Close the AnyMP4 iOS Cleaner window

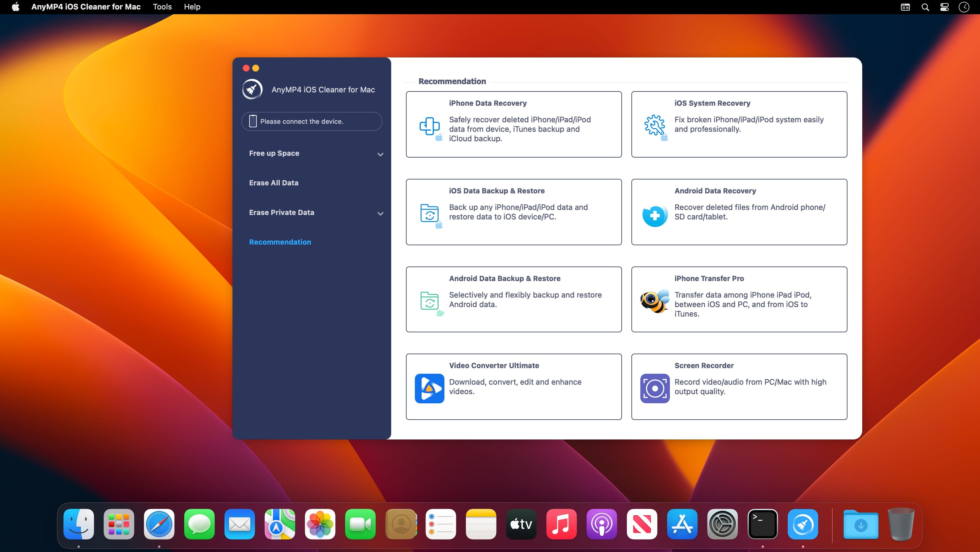tap(246, 68)
